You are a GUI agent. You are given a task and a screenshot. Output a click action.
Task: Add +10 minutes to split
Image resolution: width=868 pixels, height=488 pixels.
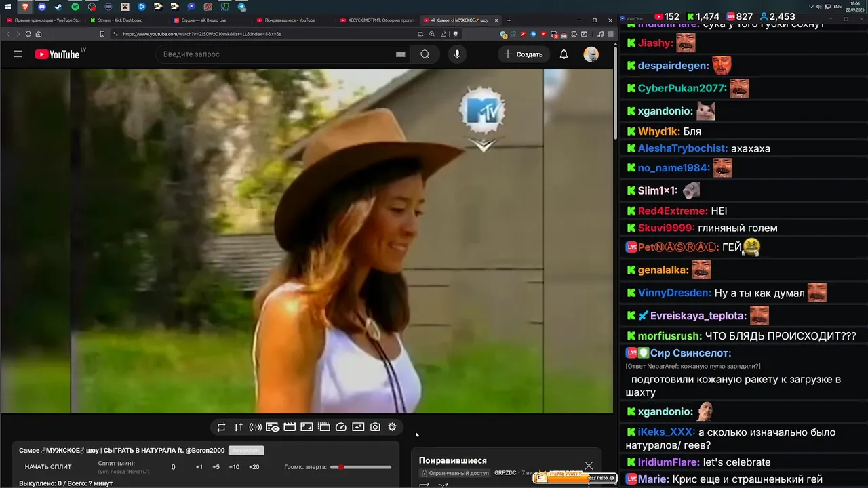[234, 467]
